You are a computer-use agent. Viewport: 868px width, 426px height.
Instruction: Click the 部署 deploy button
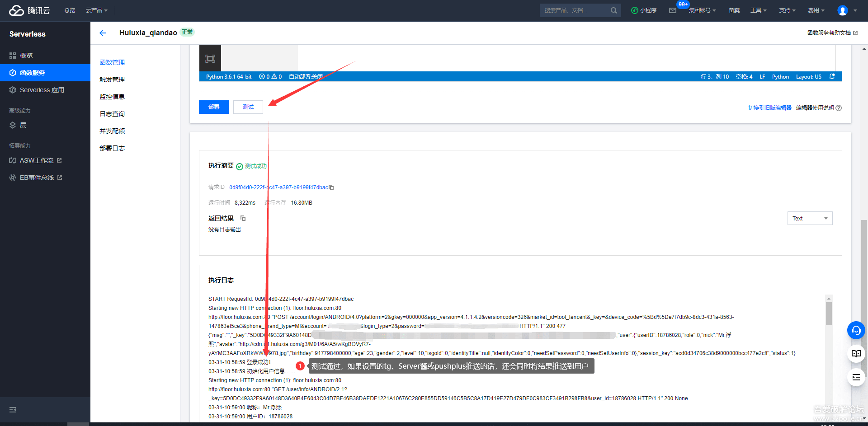click(214, 107)
